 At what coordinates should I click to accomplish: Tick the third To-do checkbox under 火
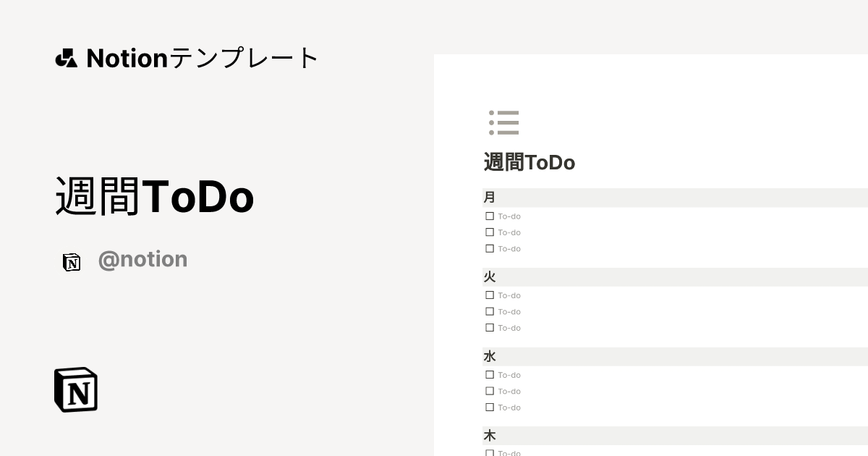point(490,328)
